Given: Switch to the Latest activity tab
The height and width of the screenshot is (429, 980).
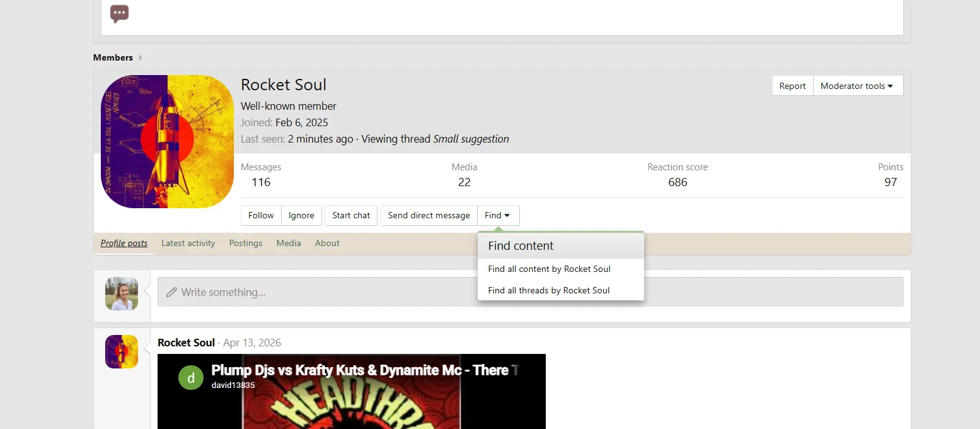Looking at the screenshot, I should tap(188, 243).
